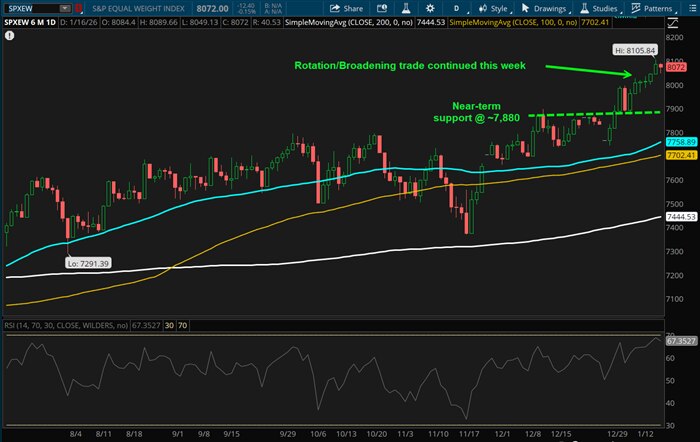
Task: Click the 9/1 date on the time axis
Action: pyautogui.click(x=178, y=434)
